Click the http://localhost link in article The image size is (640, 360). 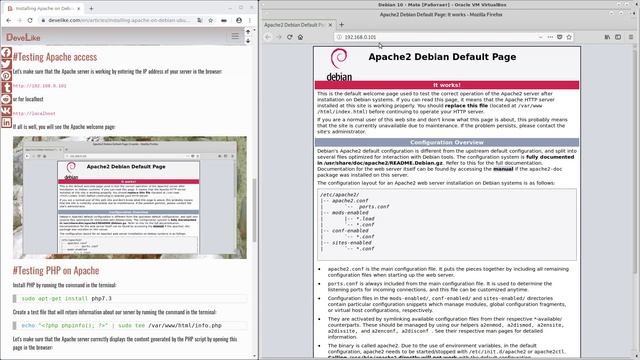pos(34,113)
